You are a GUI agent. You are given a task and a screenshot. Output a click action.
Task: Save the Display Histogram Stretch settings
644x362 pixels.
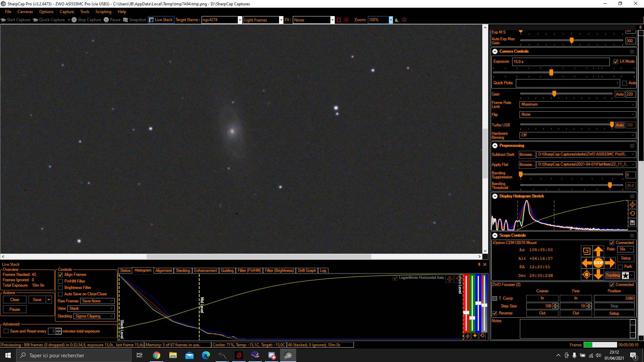[x=632, y=223]
